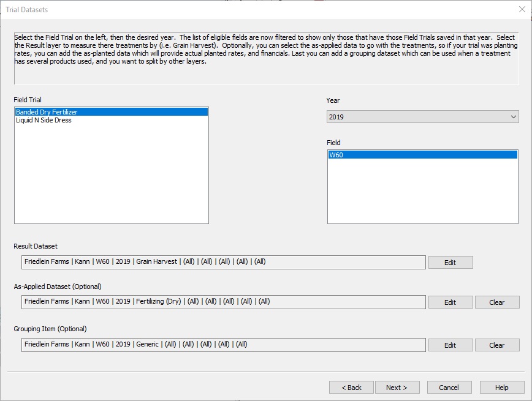Edit the Grouping Item

click(x=450, y=345)
